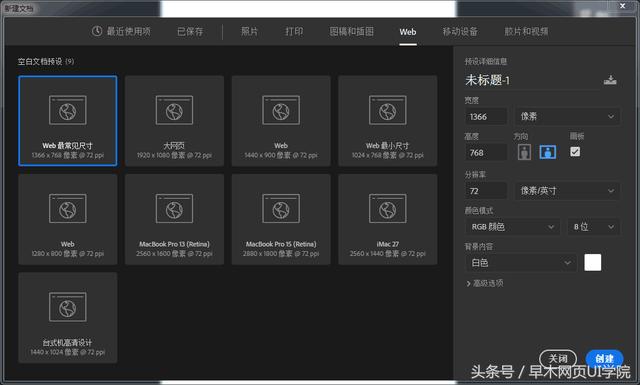Select landscape orientation icon
640x385 pixels.
pyautogui.click(x=548, y=152)
